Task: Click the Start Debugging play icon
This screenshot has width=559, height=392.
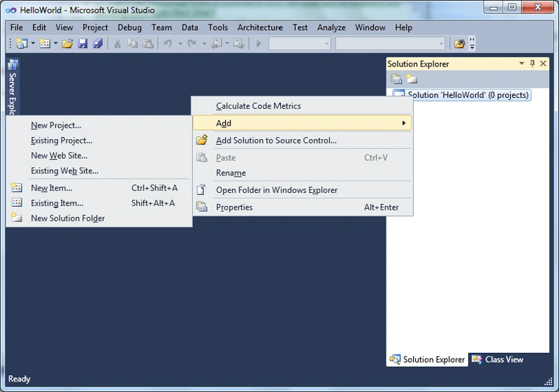Action: 259,43
